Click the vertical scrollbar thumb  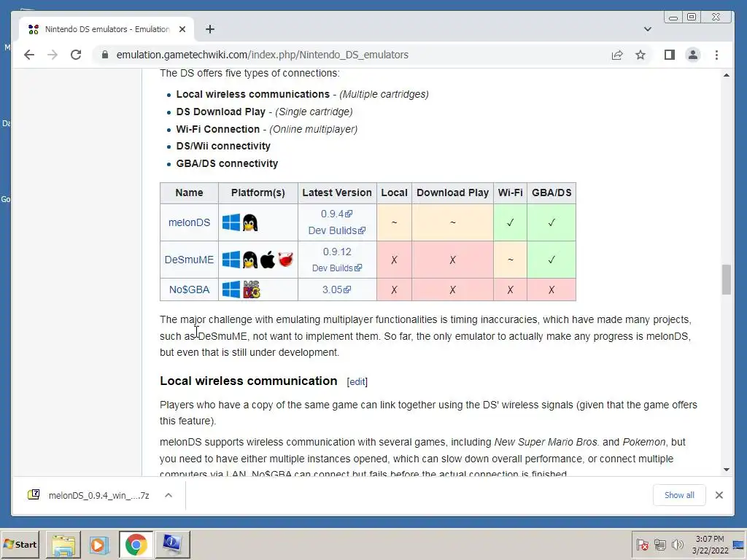click(x=726, y=279)
